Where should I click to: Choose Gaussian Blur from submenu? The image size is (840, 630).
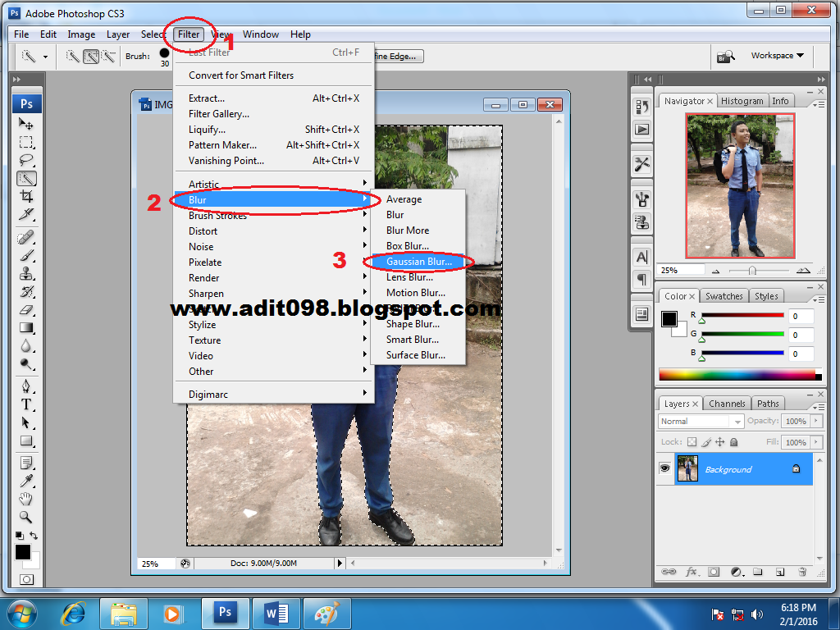pos(418,262)
